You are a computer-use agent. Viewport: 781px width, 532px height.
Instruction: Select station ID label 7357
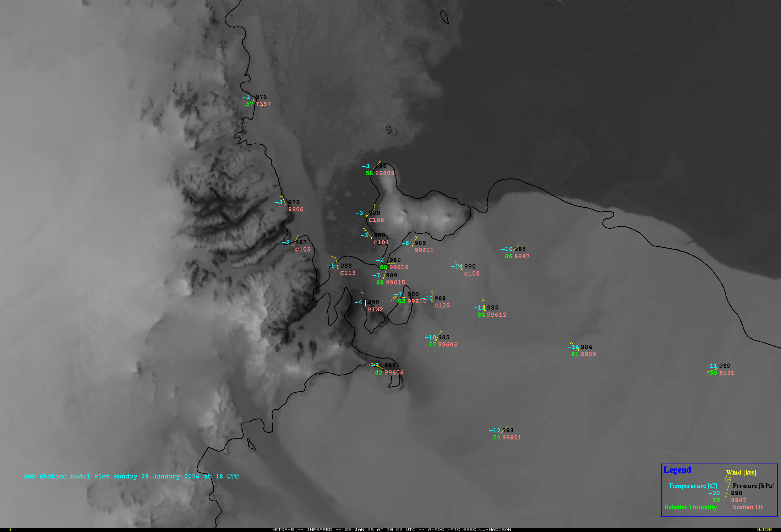click(x=263, y=104)
